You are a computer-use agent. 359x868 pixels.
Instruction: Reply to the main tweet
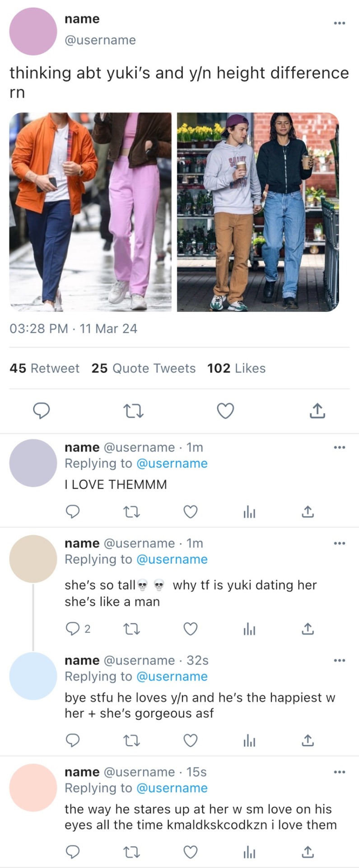point(42,411)
